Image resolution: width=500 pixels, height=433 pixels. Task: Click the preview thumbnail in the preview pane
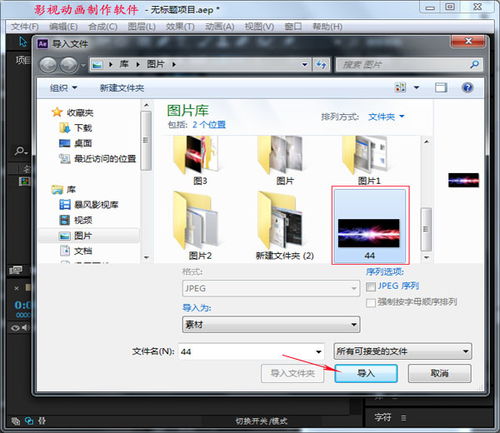[x=463, y=180]
